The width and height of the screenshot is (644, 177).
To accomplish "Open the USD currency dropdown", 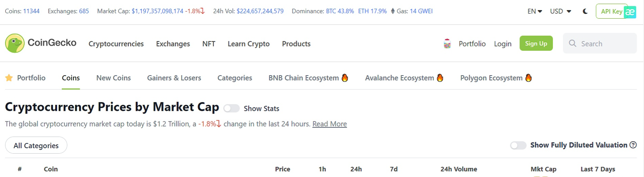I will click(x=560, y=11).
